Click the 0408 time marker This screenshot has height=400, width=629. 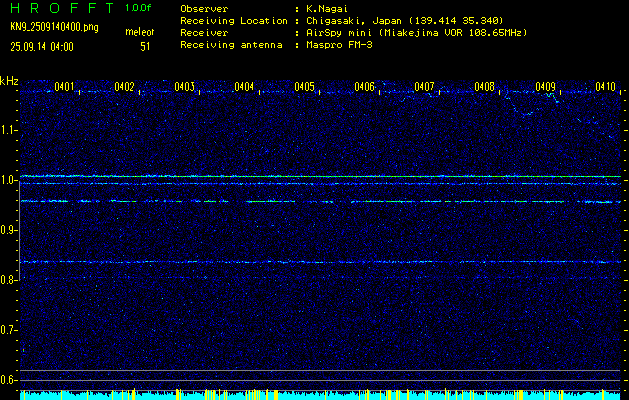tap(485, 86)
